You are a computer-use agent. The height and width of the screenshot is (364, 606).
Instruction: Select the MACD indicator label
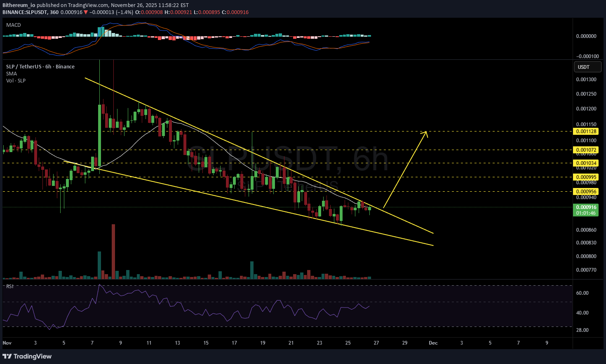pyautogui.click(x=14, y=25)
